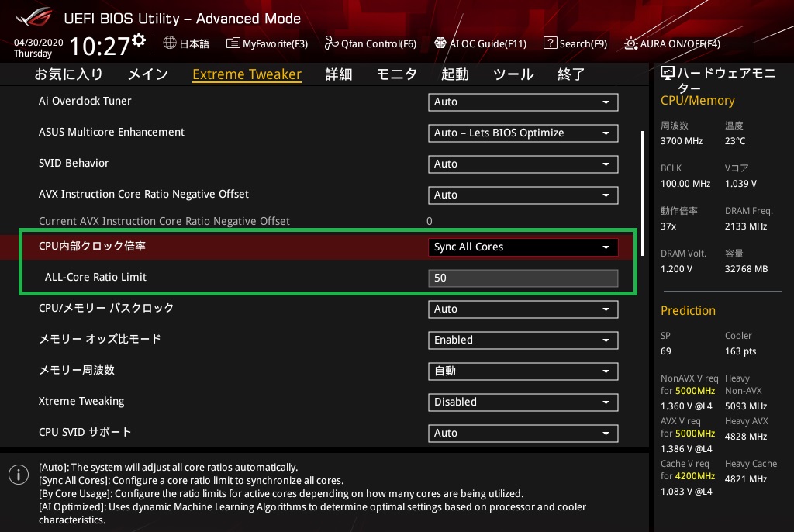Select the ASUS Multicore Enhancement label
The width and height of the screenshot is (794, 532).
[112, 132]
